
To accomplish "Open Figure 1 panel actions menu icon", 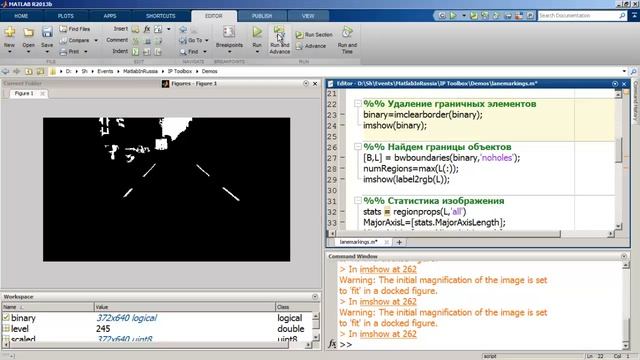I will click(306, 84).
